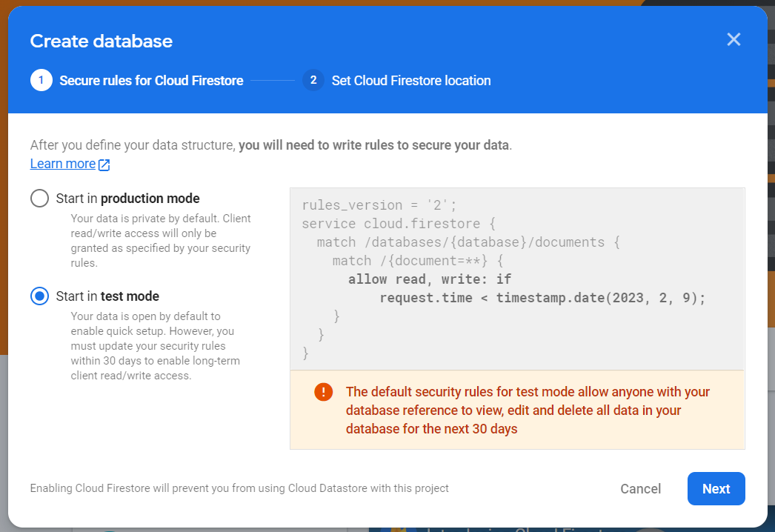Close the Create database dialog
The width and height of the screenshot is (775, 532).
[x=734, y=39]
